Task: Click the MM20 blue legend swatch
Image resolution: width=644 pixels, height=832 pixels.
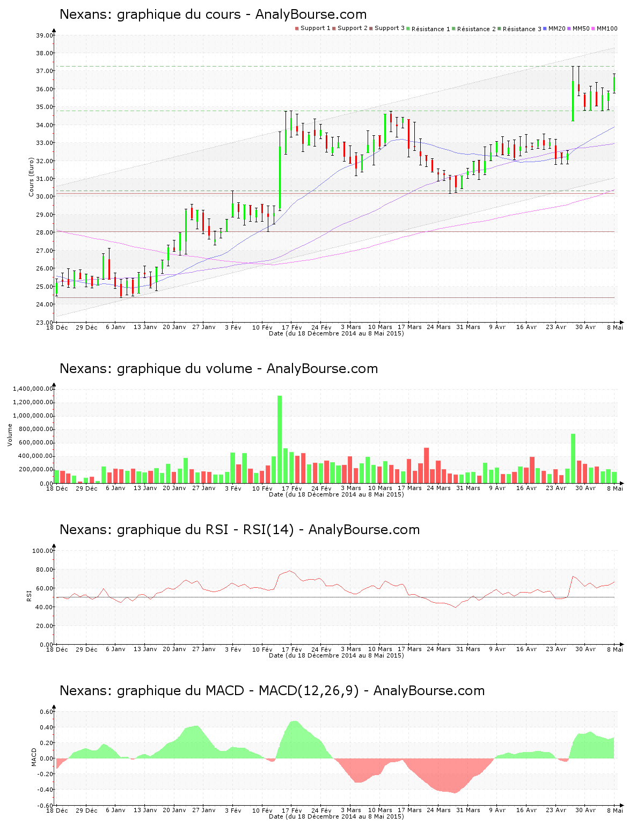Action: [x=545, y=28]
